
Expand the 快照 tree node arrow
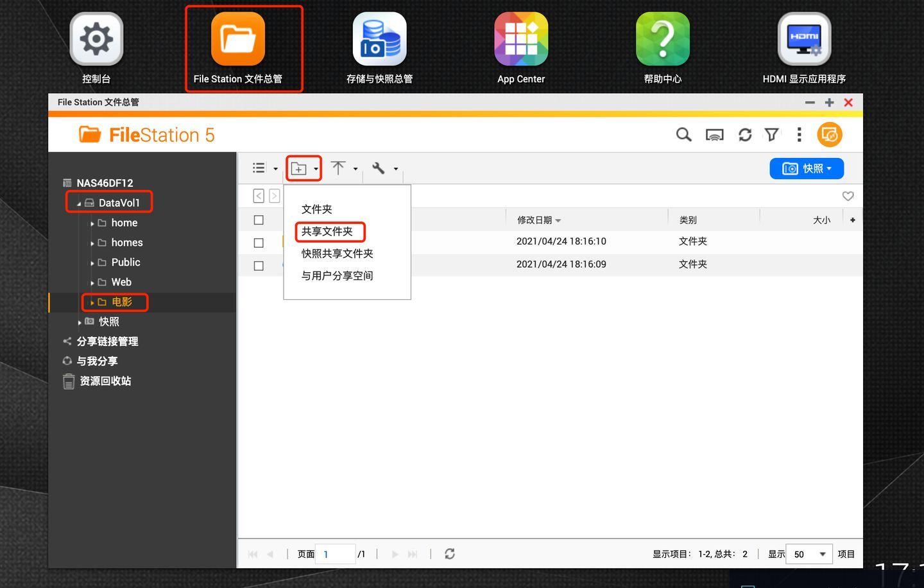click(80, 322)
